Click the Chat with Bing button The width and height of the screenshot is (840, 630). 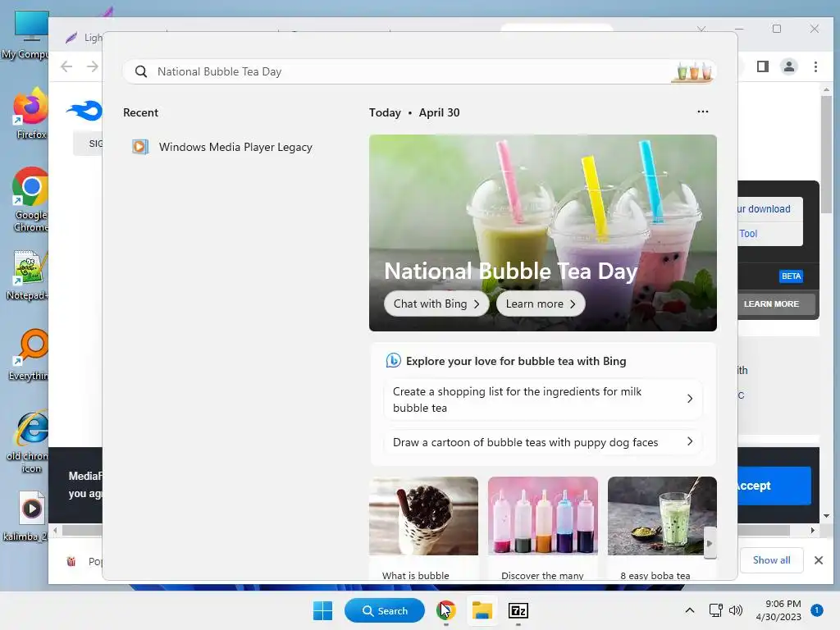[436, 304]
